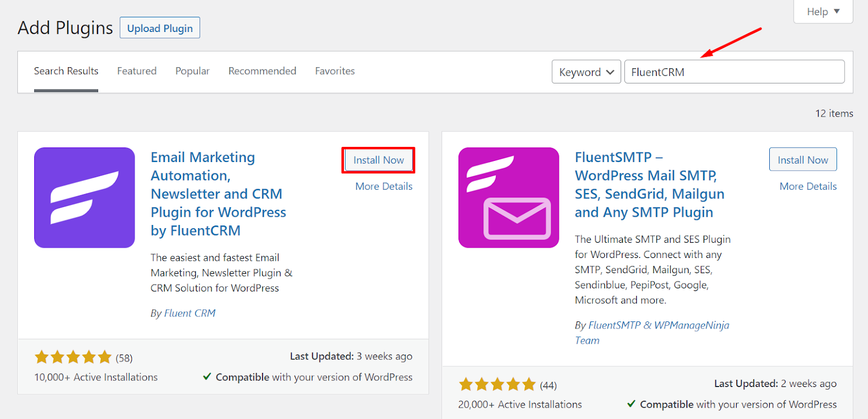The width and height of the screenshot is (868, 419).
Task: Open the FluentSMTP plugin title link
Action: click(x=649, y=184)
